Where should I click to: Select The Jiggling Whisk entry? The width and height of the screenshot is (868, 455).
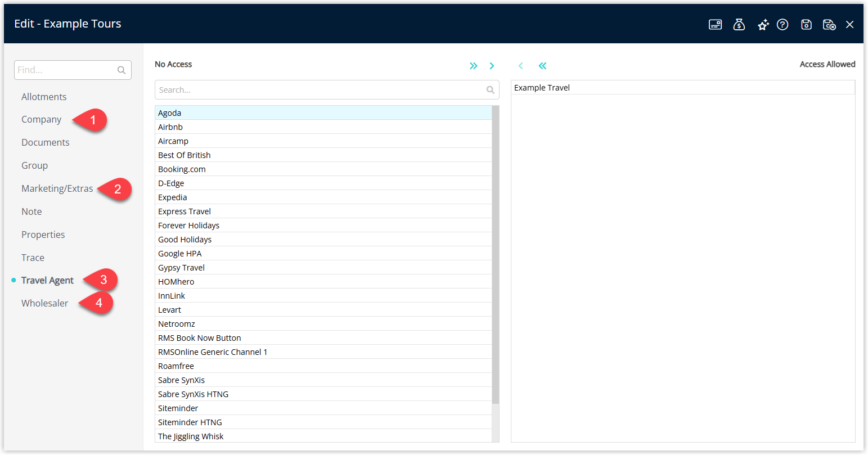point(323,436)
